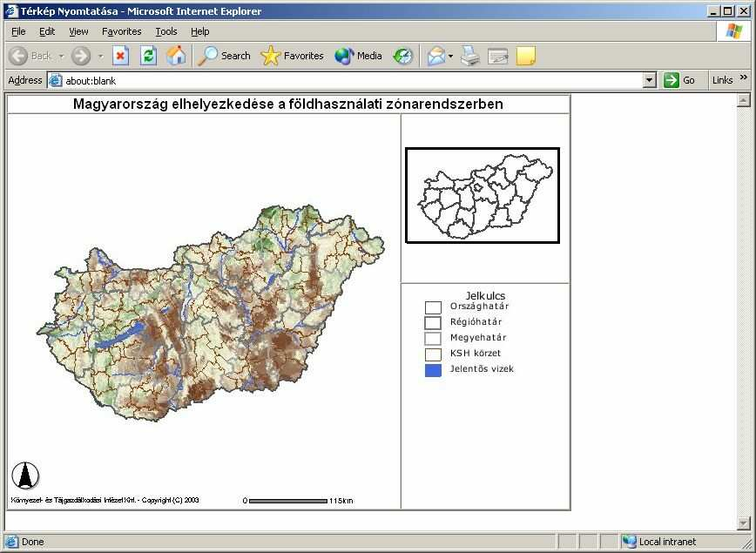Close the Internet Explorer window

tap(743, 11)
